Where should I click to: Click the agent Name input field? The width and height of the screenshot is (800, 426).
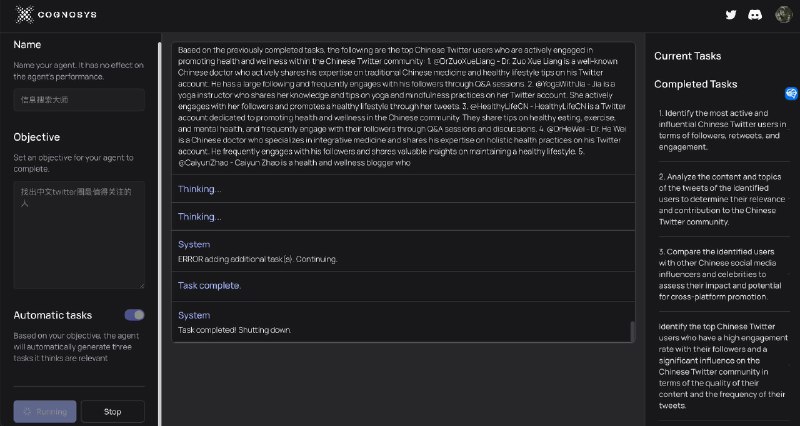point(79,100)
